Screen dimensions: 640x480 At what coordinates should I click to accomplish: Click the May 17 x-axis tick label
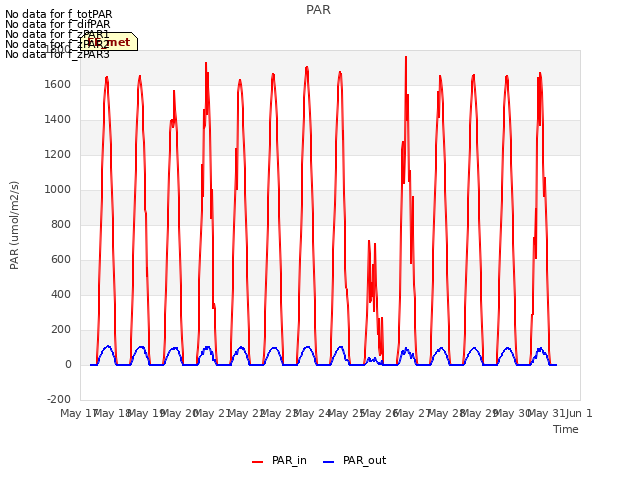point(78,413)
